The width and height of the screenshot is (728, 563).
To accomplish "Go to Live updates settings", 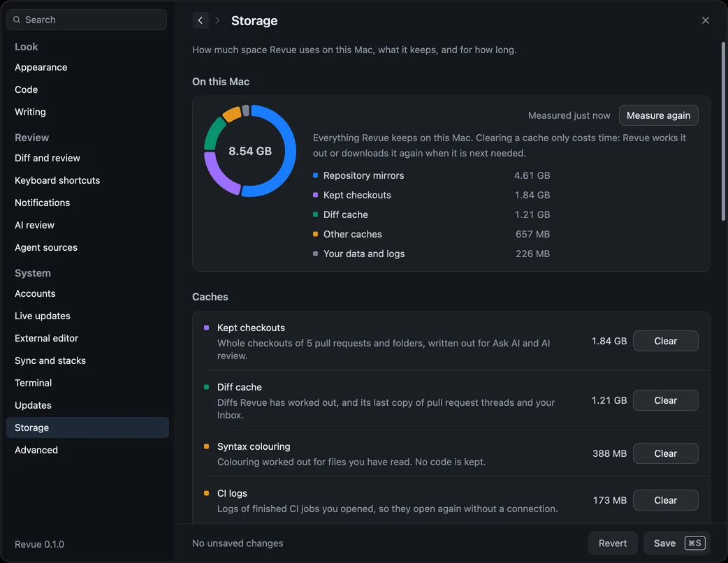I will (x=87, y=316).
